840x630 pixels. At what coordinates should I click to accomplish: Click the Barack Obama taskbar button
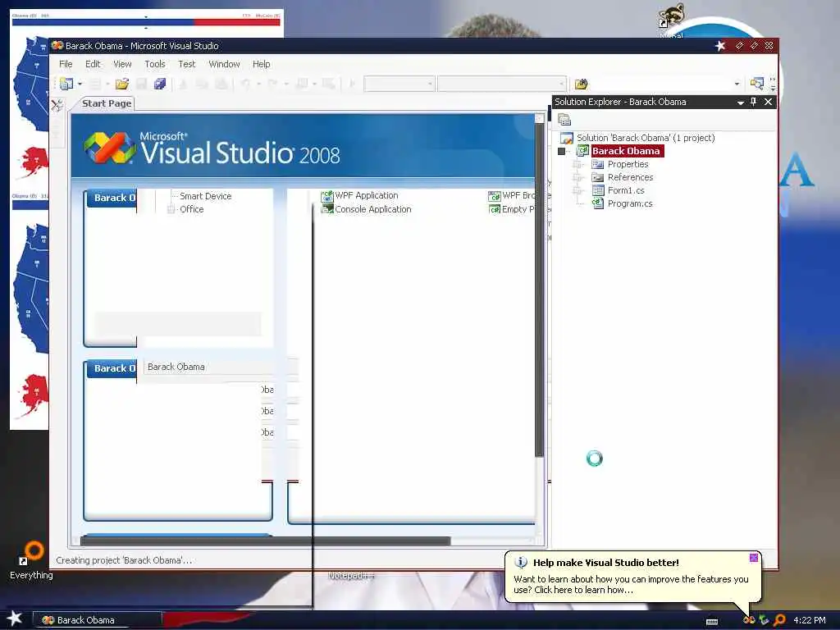[x=98, y=620]
